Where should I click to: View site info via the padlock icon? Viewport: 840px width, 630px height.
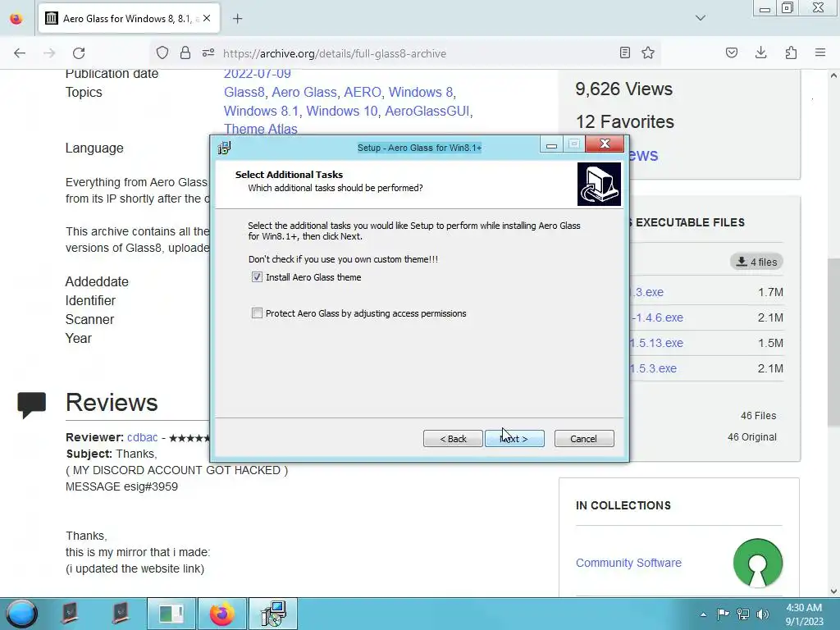[185, 53]
